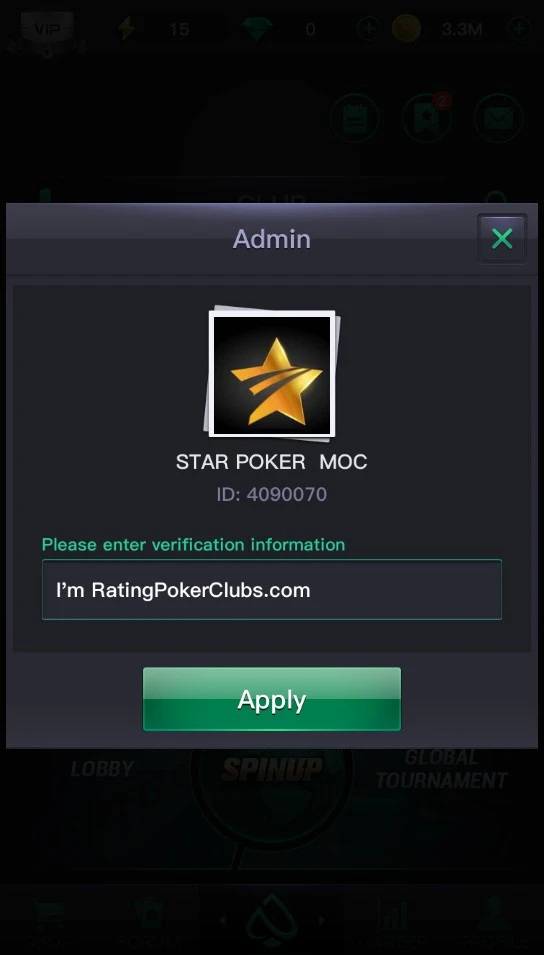Add diamonds with the plus button
The width and height of the screenshot is (544, 955).
pyautogui.click(x=369, y=29)
